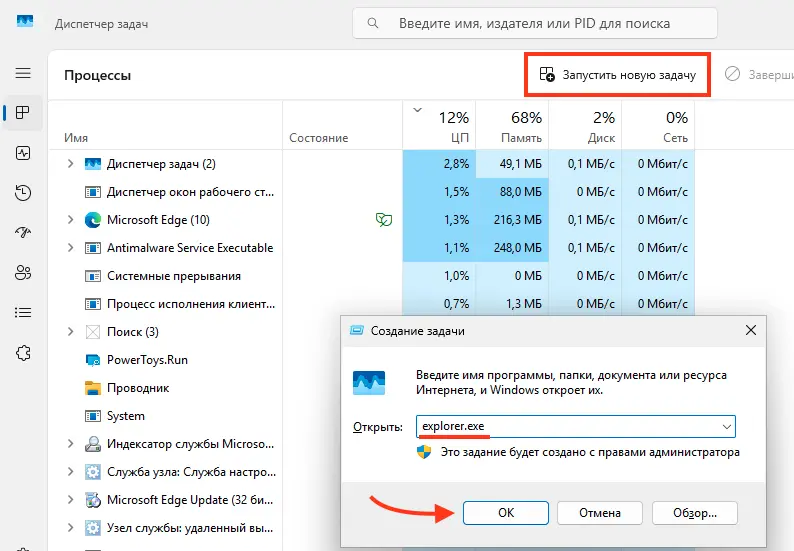Sort by the Сеть column header
The height and width of the screenshot is (551, 794).
[x=658, y=125]
